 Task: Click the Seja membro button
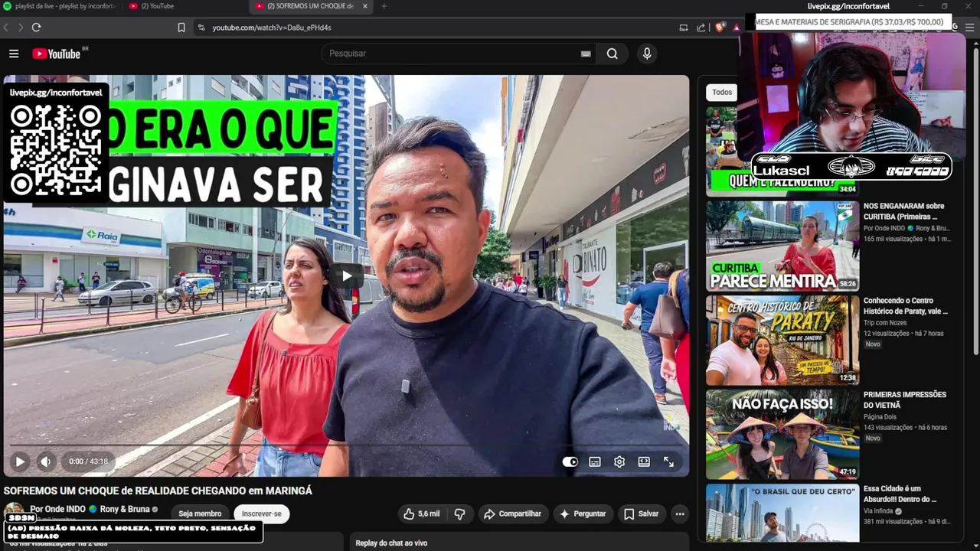click(200, 514)
